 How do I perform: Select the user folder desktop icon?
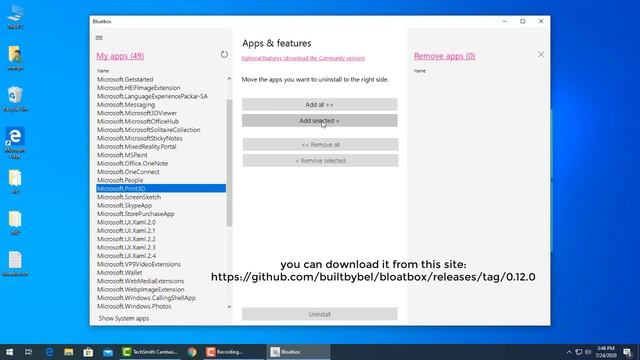(15, 58)
